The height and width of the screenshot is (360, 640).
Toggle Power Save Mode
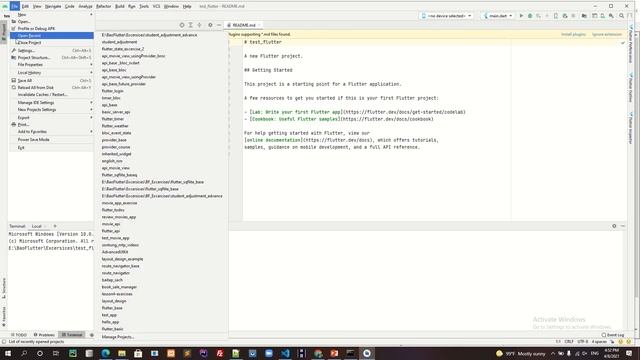(51, 140)
